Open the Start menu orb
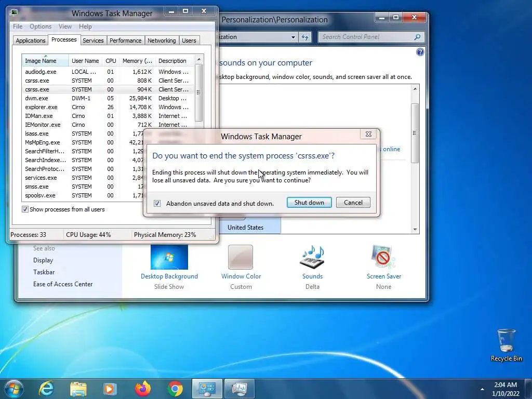 pyautogui.click(x=14, y=389)
